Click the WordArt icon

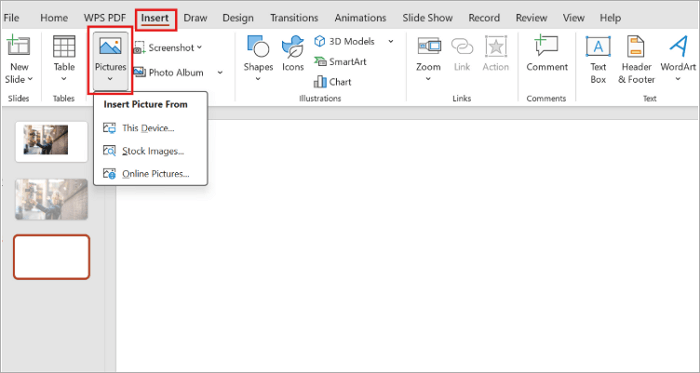click(x=678, y=46)
